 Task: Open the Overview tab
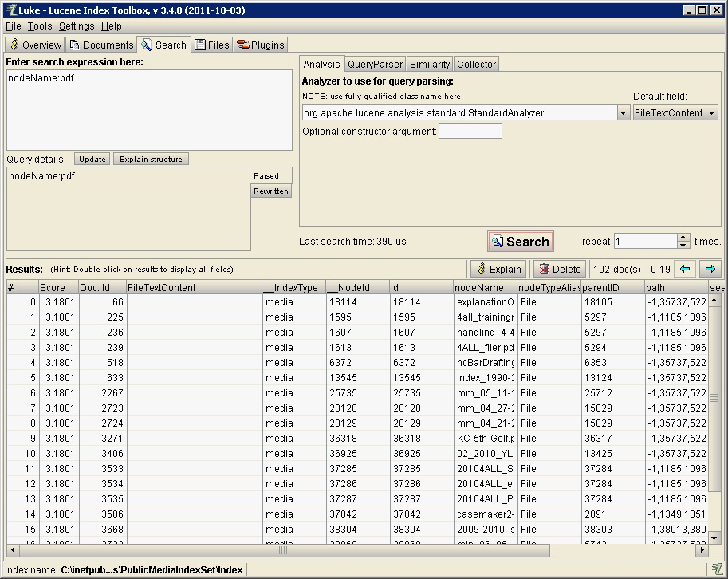(36, 45)
